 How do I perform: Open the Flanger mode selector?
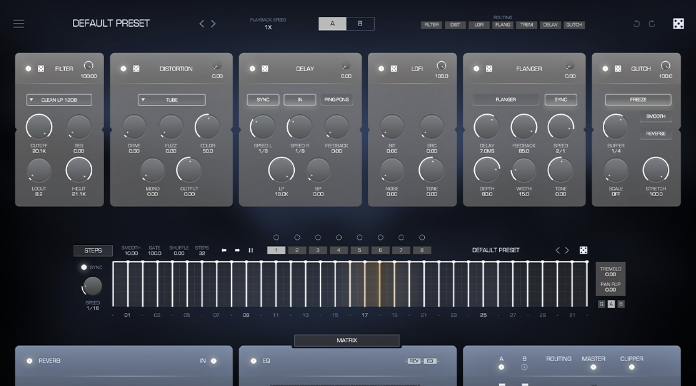506,100
